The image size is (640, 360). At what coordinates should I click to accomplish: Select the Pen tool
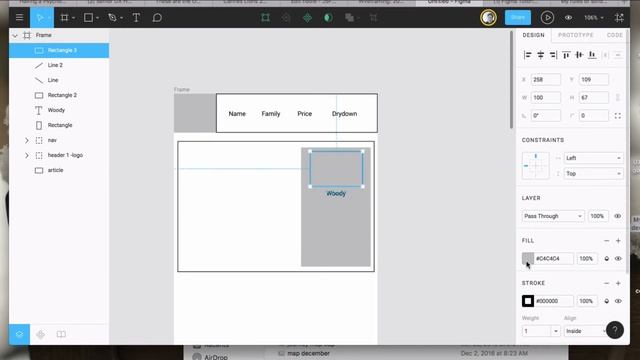[112, 18]
